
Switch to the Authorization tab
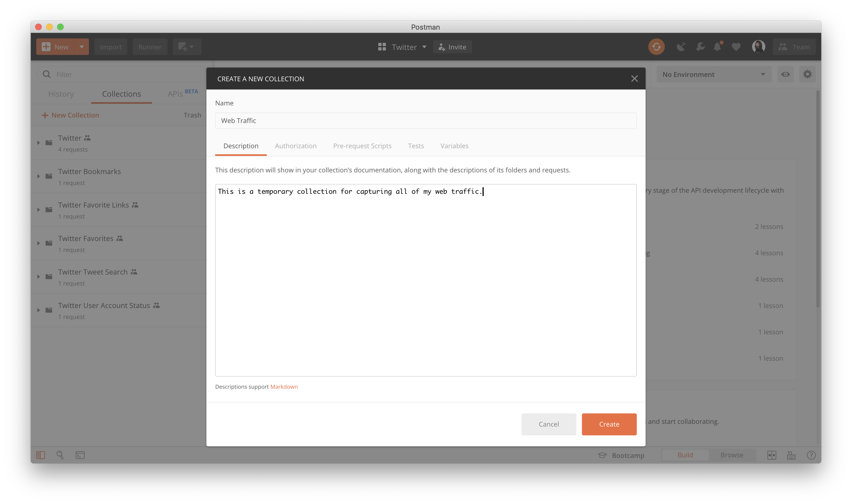295,146
